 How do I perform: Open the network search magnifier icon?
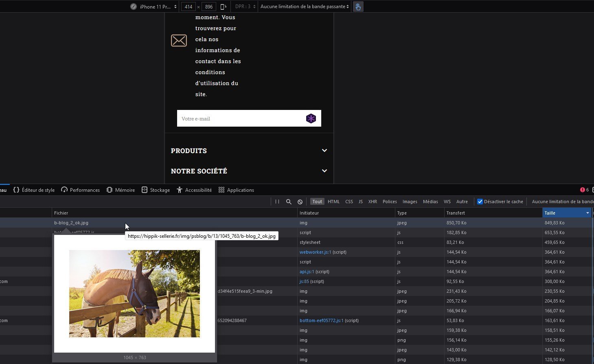click(289, 202)
